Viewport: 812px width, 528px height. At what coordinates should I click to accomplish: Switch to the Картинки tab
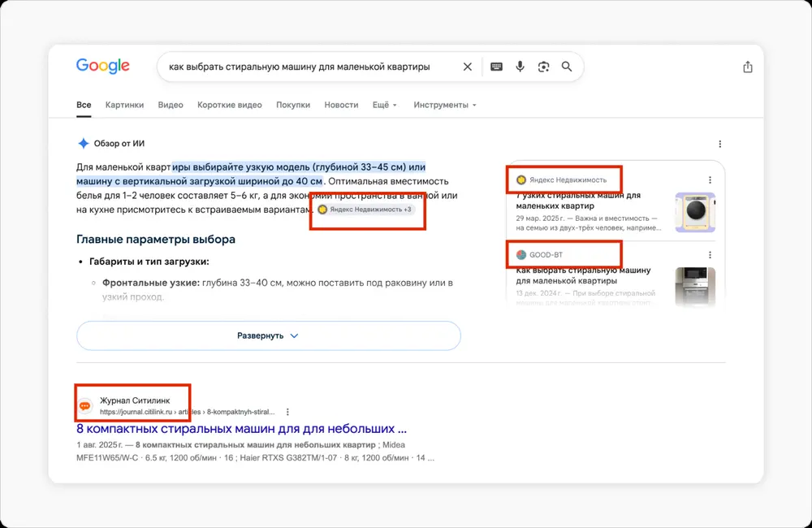click(124, 105)
